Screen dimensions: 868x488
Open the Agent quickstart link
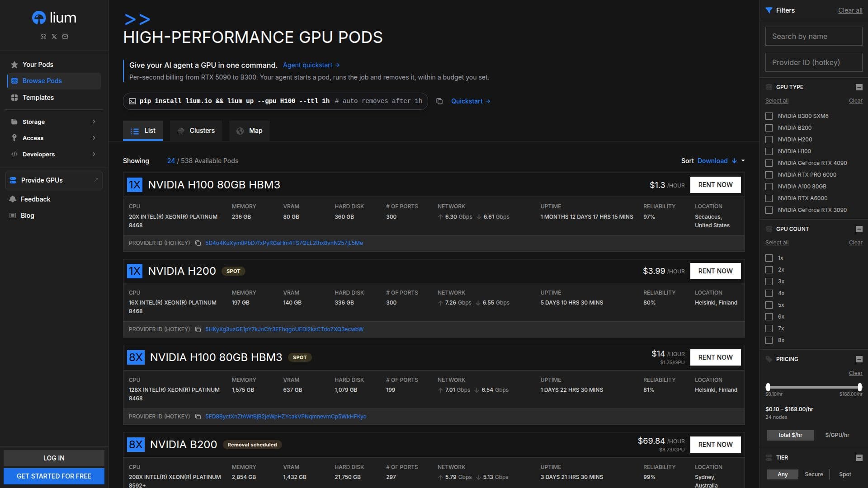point(311,65)
